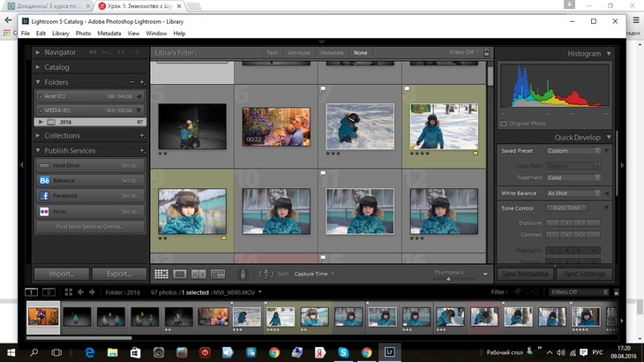
Task: Switch to Loupe view icon
Action: pos(180,275)
